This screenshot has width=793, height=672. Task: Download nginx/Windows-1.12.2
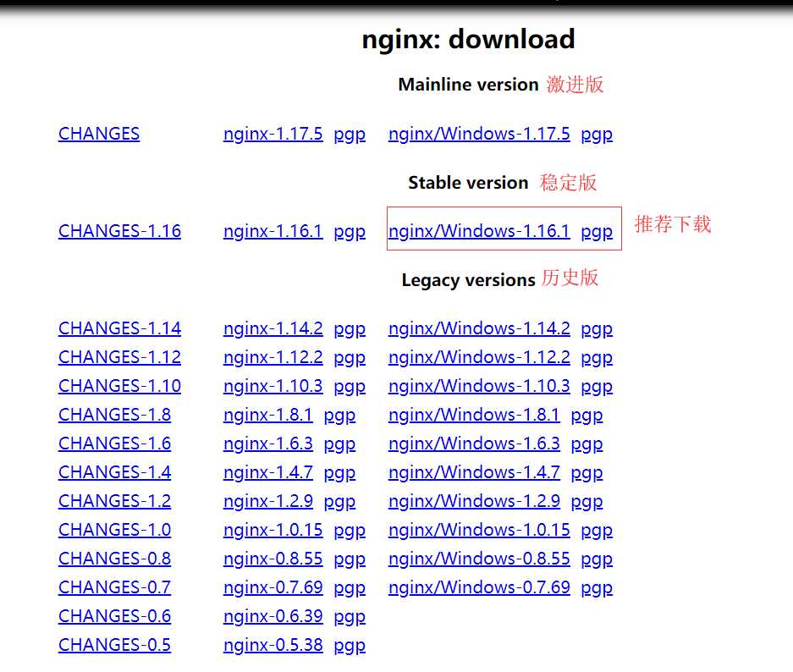[x=479, y=357]
